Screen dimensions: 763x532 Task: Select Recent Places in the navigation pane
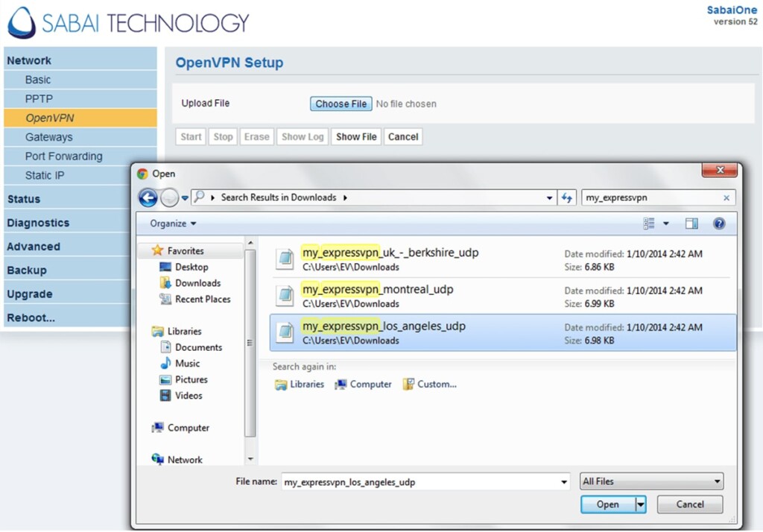coord(203,299)
